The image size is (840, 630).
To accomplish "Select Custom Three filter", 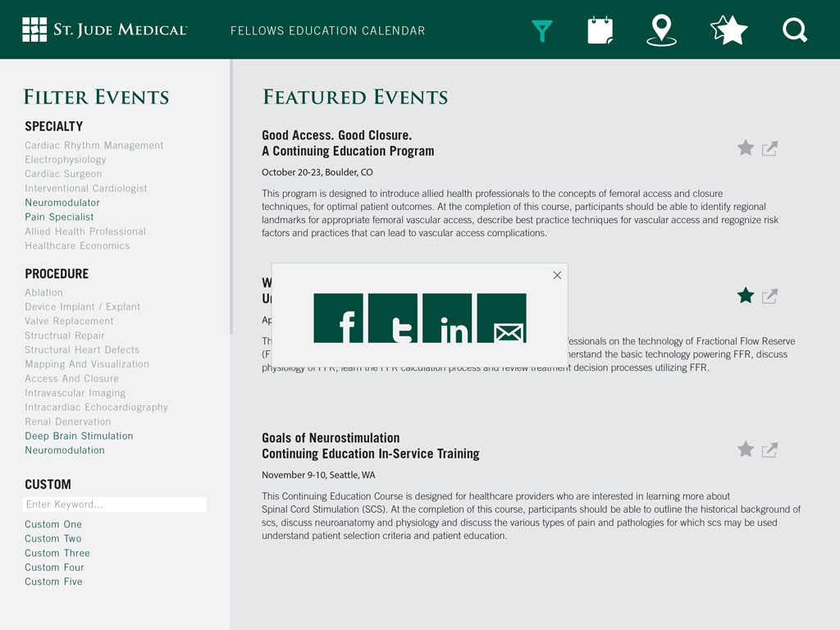I will click(x=57, y=553).
